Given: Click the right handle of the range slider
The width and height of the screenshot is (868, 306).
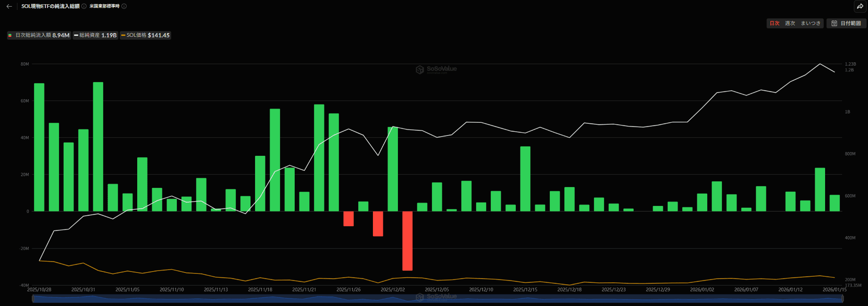Looking at the screenshot, I should pos(843,298).
